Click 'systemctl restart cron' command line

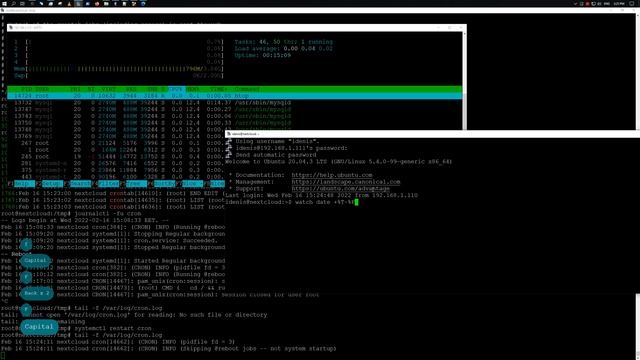tap(76, 328)
